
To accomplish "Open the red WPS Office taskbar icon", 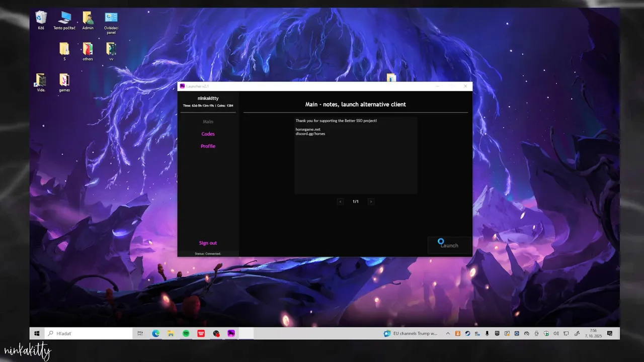I will click(201, 333).
